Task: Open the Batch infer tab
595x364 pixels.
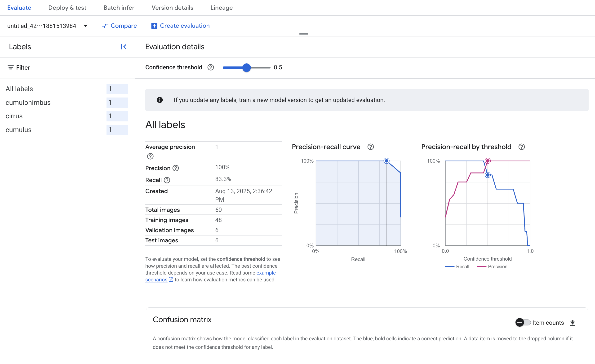Action: pyautogui.click(x=119, y=8)
